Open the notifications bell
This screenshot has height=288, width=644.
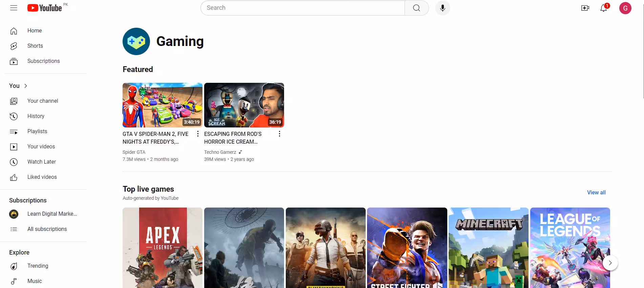tap(604, 8)
